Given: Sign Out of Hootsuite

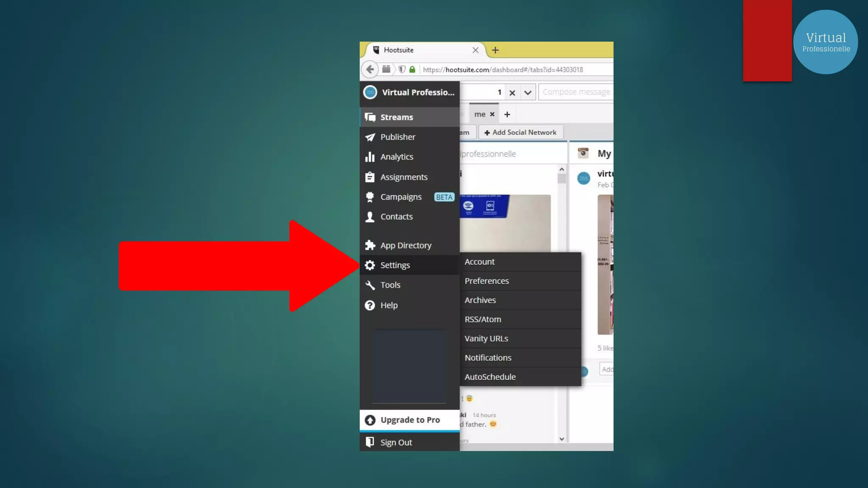Looking at the screenshot, I should (x=396, y=442).
